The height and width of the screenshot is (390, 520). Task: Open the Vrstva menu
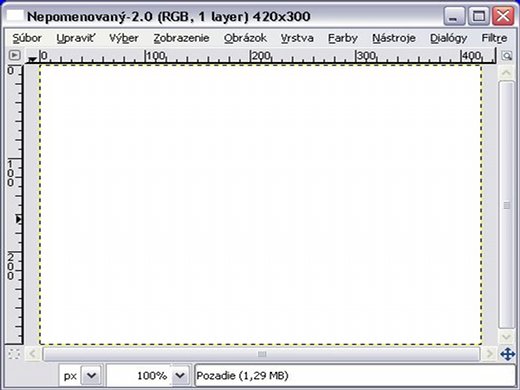(297, 38)
